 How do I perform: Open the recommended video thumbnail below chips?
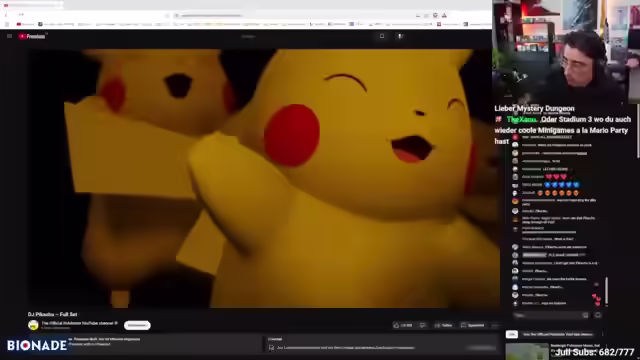[527, 351]
